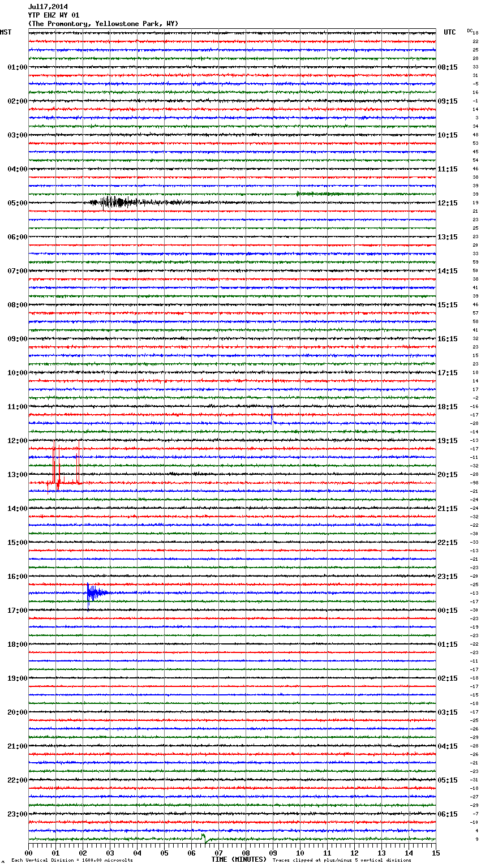481x868 pixels.
Task: Click the TIME (MINUTES) axis title
Action: [239, 860]
